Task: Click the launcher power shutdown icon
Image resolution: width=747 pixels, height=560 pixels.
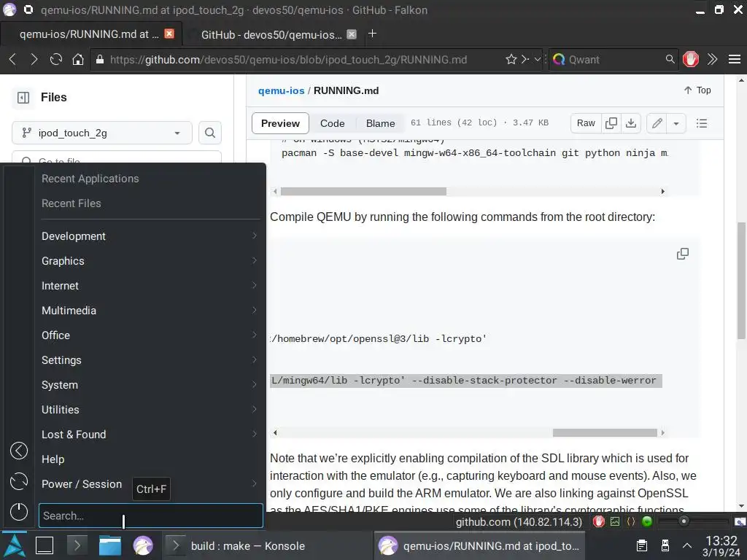Action: [18, 512]
